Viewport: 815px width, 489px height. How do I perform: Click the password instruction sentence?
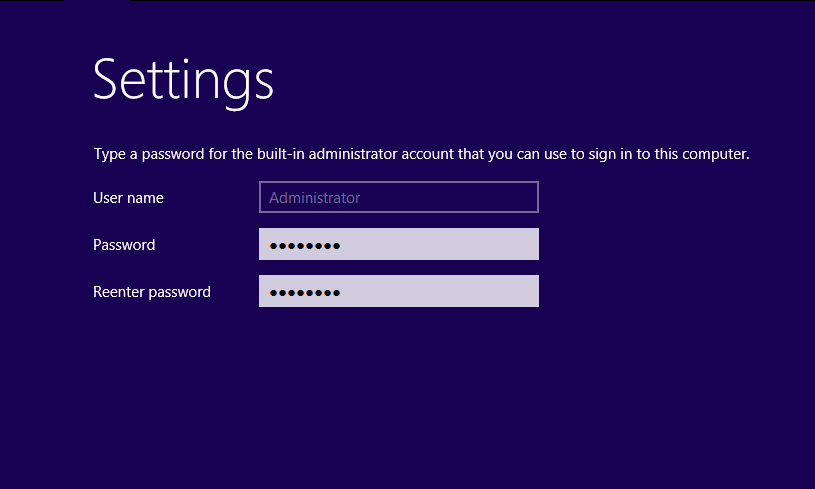(x=421, y=155)
